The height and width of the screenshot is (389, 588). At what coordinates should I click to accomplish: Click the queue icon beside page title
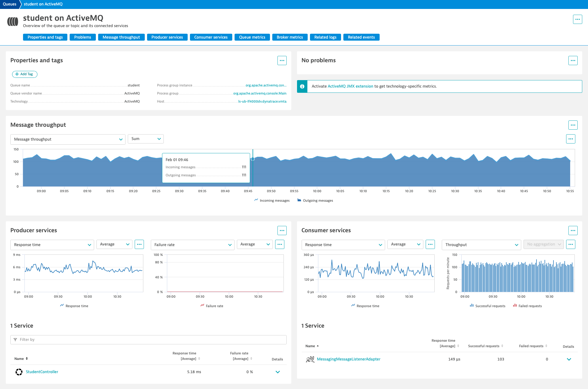point(13,22)
